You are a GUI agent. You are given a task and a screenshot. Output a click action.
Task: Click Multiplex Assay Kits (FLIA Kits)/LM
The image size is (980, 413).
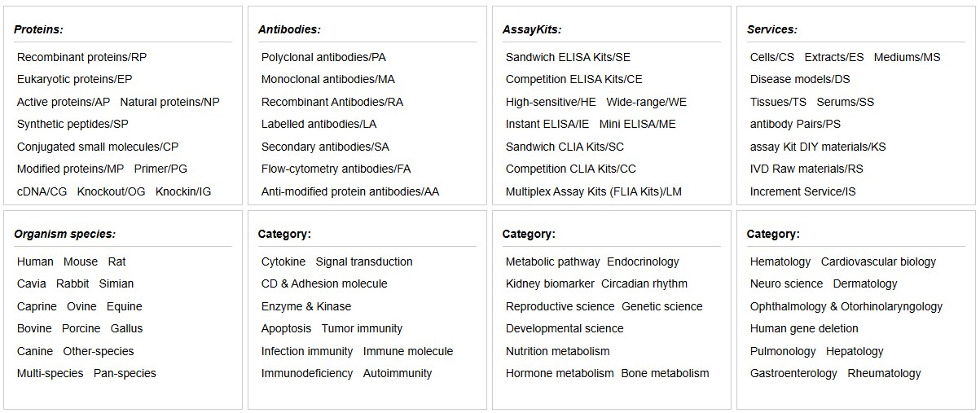click(x=593, y=191)
